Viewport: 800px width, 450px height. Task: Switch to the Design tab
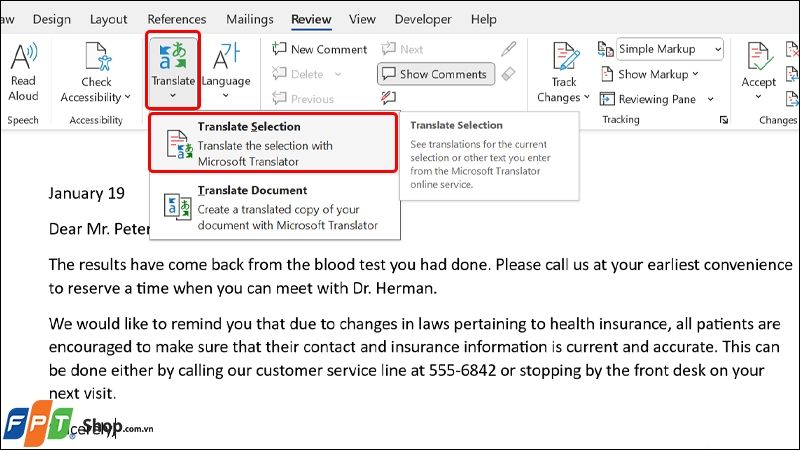pos(52,19)
